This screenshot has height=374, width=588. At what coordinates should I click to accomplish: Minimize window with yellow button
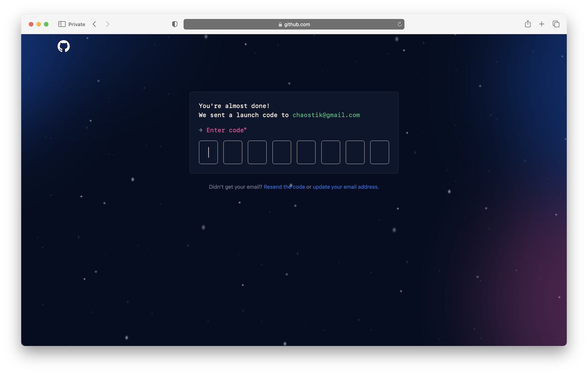pos(39,24)
